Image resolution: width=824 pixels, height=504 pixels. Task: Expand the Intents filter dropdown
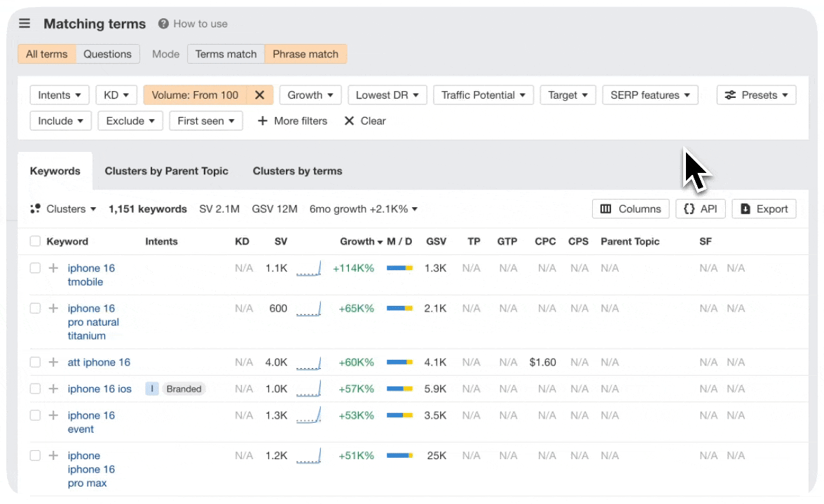click(60, 95)
